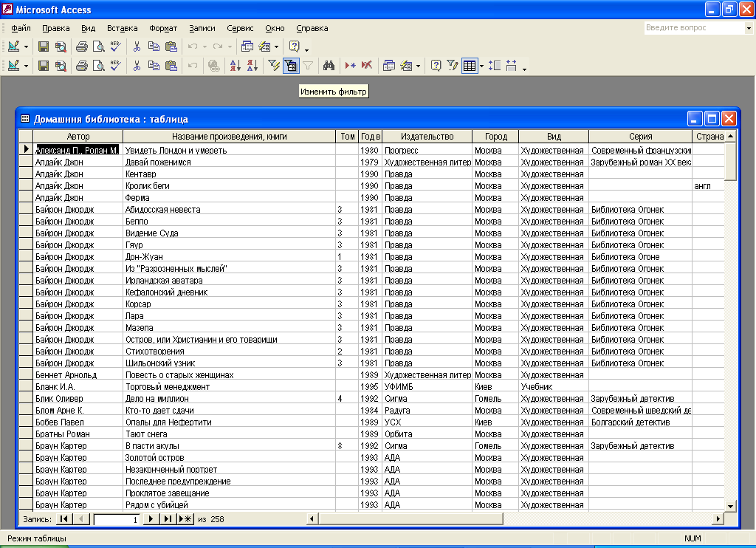Sort records ascending (А-Я down arrow)
756x548 pixels.
[x=236, y=66]
